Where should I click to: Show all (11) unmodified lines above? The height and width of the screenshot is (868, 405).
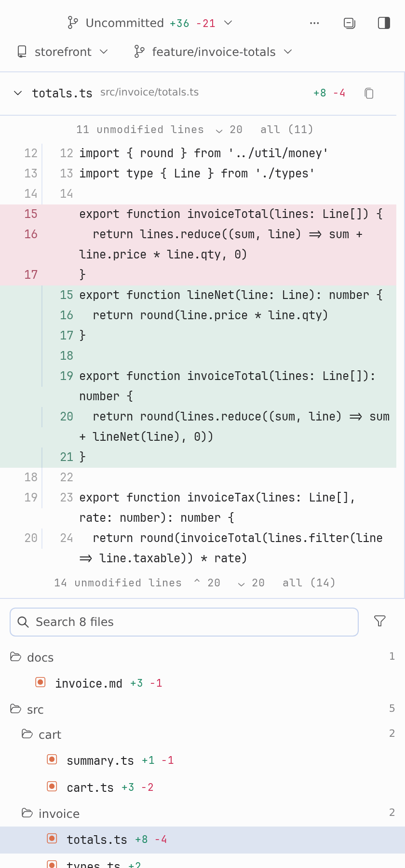287,129
